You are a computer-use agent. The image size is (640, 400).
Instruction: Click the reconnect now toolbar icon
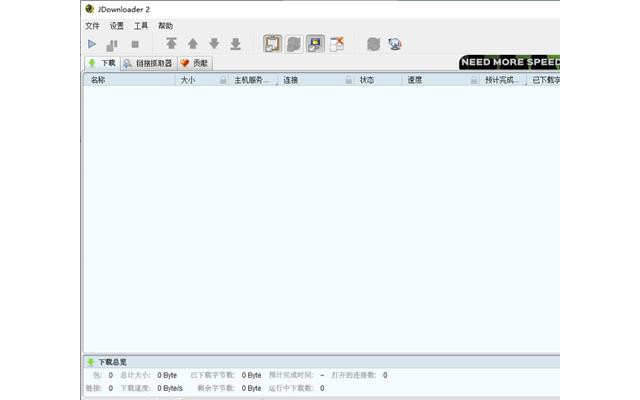click(x=373, y=44)
